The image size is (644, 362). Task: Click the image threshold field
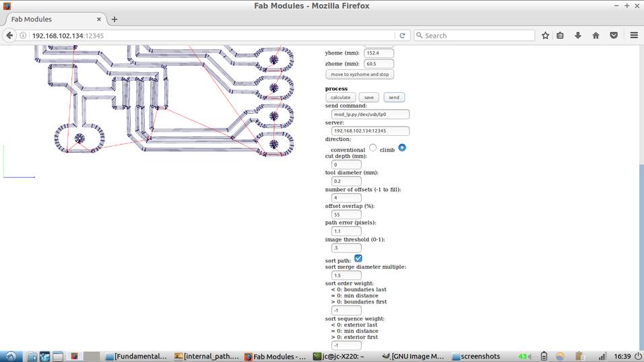click(346, 248)
